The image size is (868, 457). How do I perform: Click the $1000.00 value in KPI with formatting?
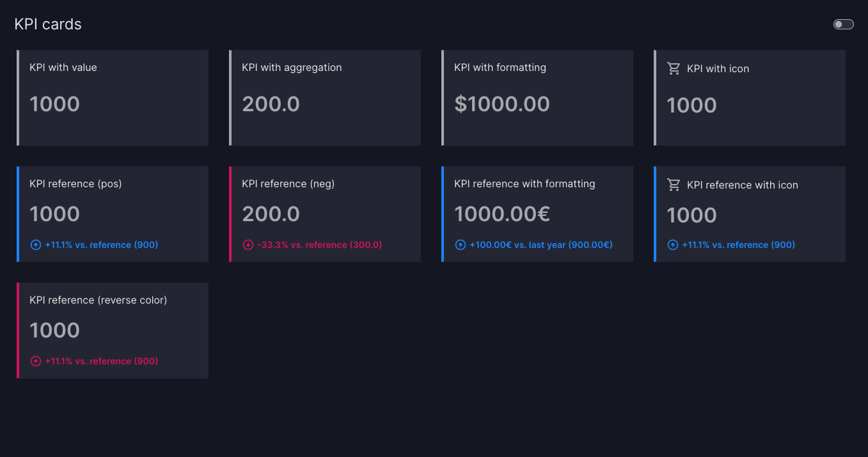502,104
